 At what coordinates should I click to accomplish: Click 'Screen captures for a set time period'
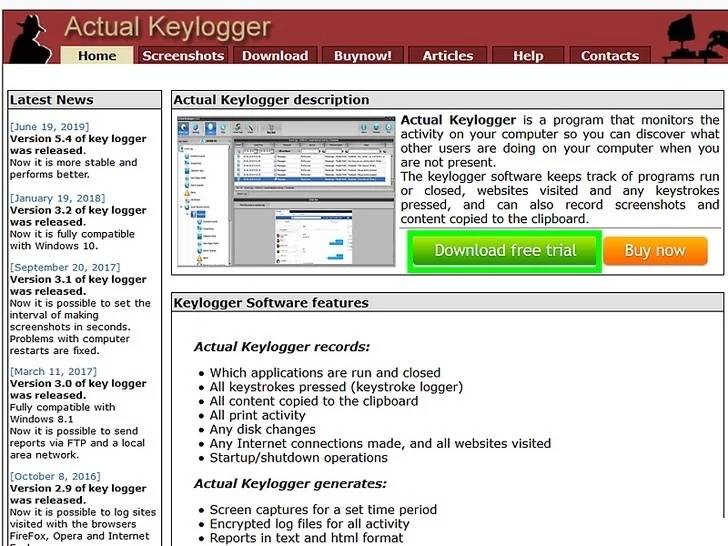323,510
